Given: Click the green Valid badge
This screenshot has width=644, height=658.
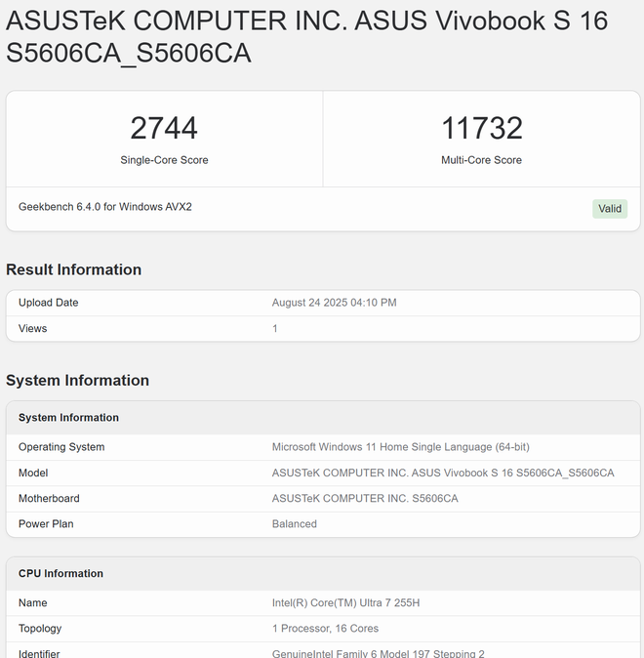Looking at the screenshot, I should coord(609,209).
